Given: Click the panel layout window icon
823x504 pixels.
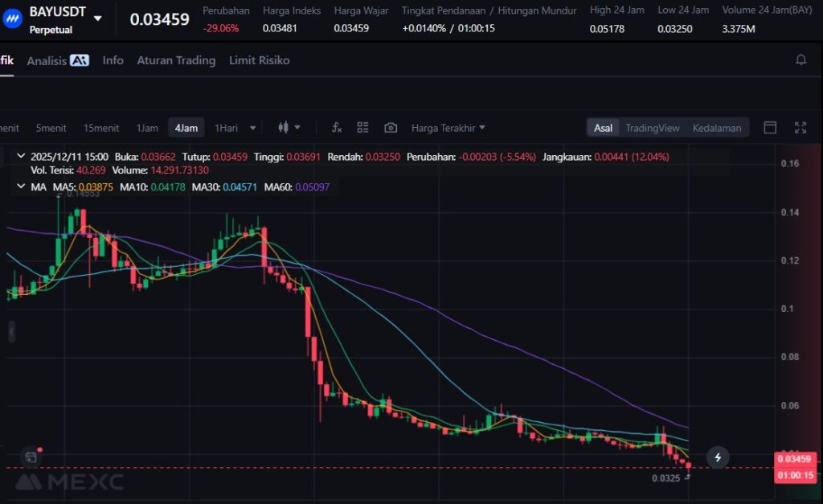Looking at the screenshot, I should tap(770, 128).
